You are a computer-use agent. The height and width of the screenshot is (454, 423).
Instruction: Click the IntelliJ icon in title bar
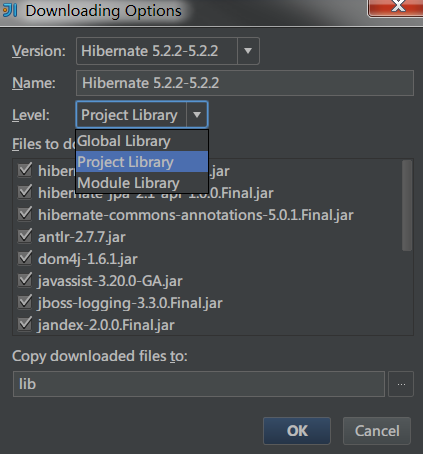coord(10,10)
